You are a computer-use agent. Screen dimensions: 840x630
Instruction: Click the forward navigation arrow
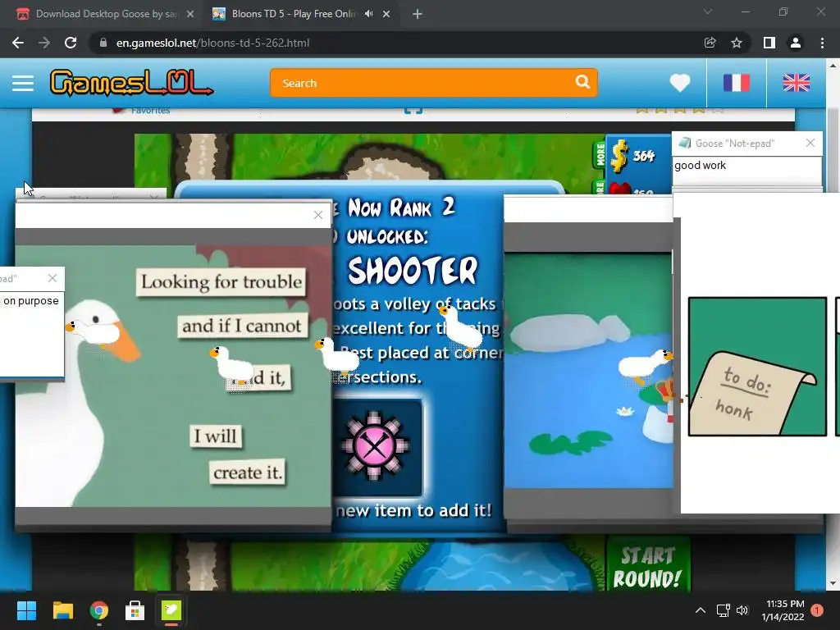click(x=44, y=43)
